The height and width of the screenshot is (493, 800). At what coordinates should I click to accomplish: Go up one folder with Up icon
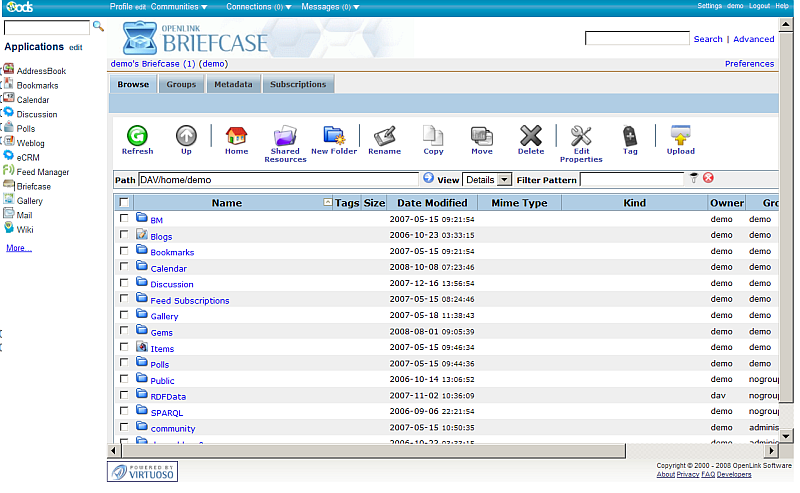tap(186, 136)
